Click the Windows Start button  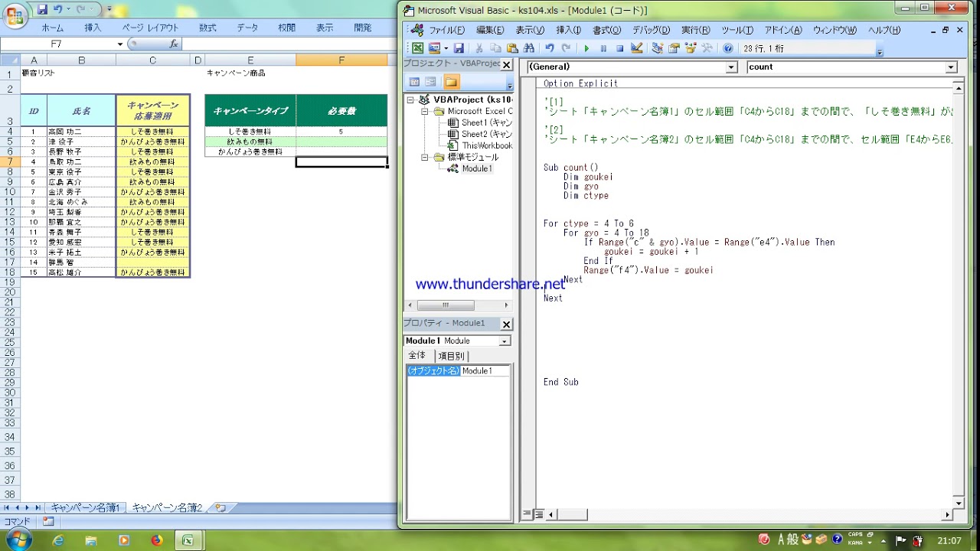coord(17,540)
